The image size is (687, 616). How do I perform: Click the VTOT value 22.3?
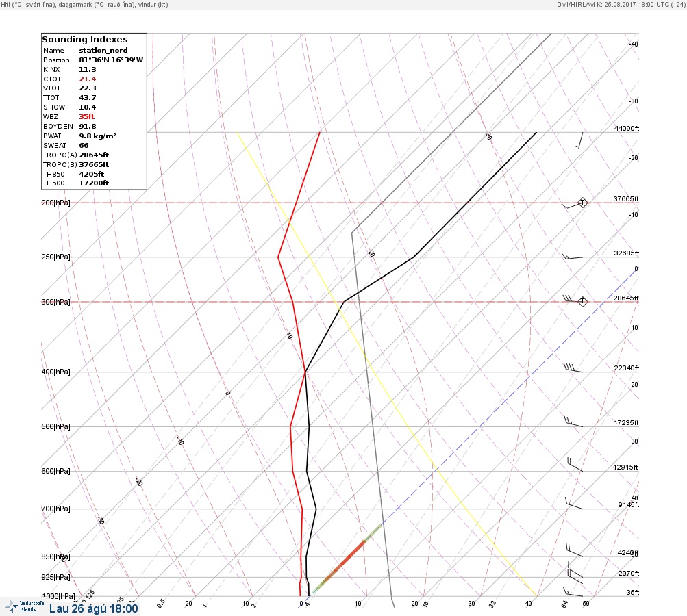point(88,88)
